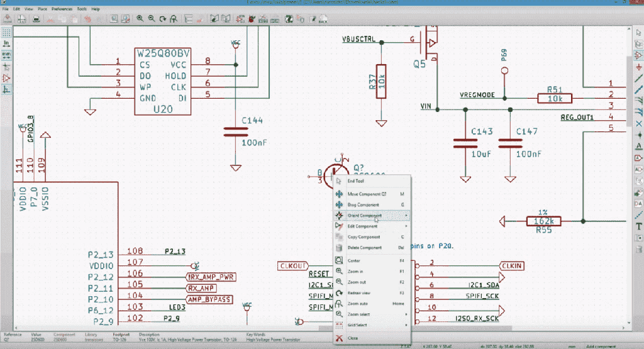Toggle hidden pins visibility in left toolbar
The width and height of the screenshot is (644, 349).
point(6,78)
